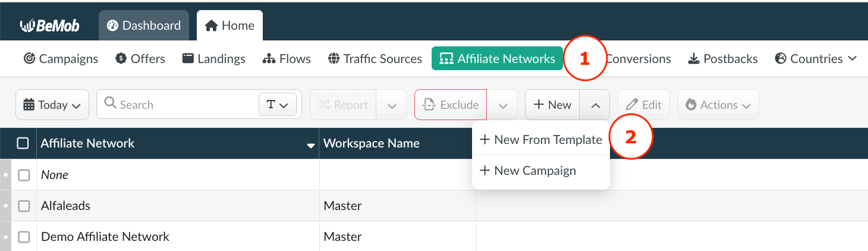Open the Landings section
The height and width of the screenshot is (251, 868).
click(x=213, y=59)
